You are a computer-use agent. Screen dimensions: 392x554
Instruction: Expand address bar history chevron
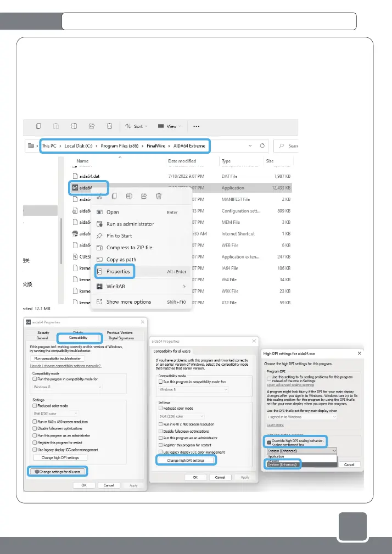coord(250,146)
